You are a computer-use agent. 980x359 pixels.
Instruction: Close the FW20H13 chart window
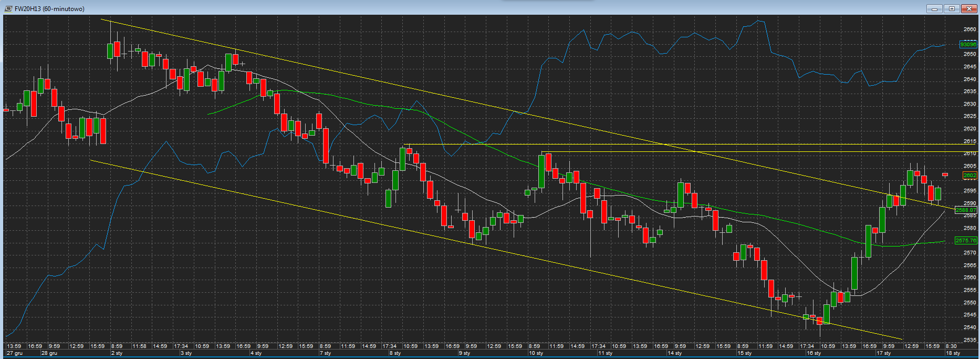click(x=968, y=8)
